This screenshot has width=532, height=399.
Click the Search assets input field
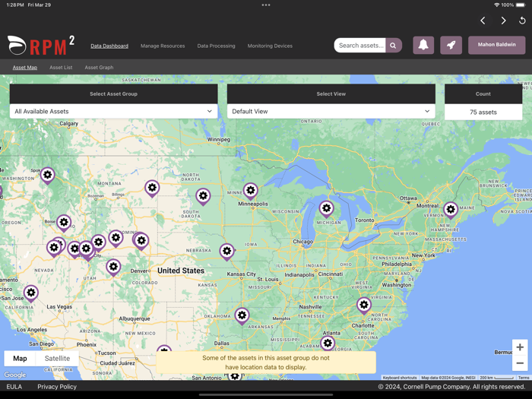tap(360, 46)
